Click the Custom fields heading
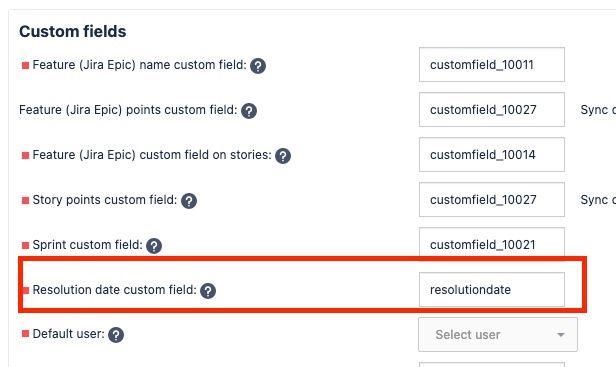Image resolution: width=616 pixels, height=367 pixels. click(73, 31)
